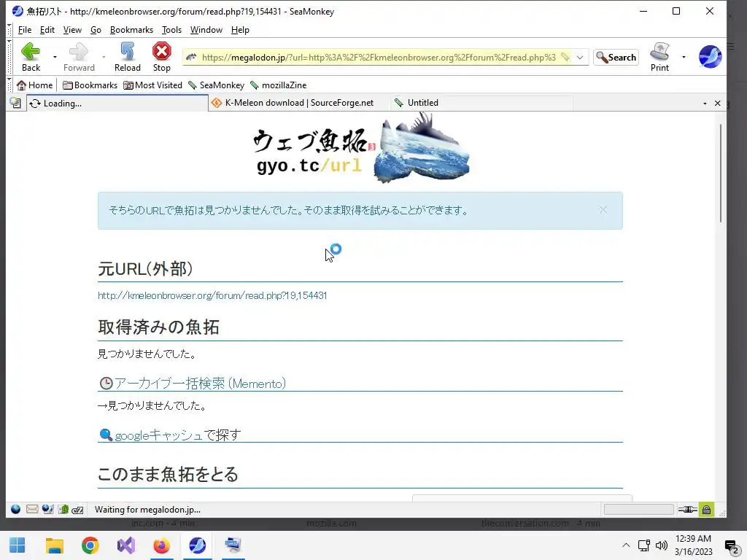Dismiss the blue notice with its X
747x560 pixels.
coord(603,210)
